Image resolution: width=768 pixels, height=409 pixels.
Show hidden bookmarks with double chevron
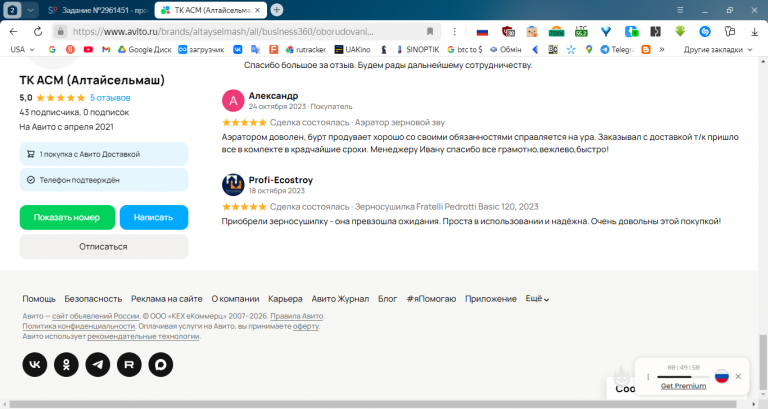(x=662, y=49)
